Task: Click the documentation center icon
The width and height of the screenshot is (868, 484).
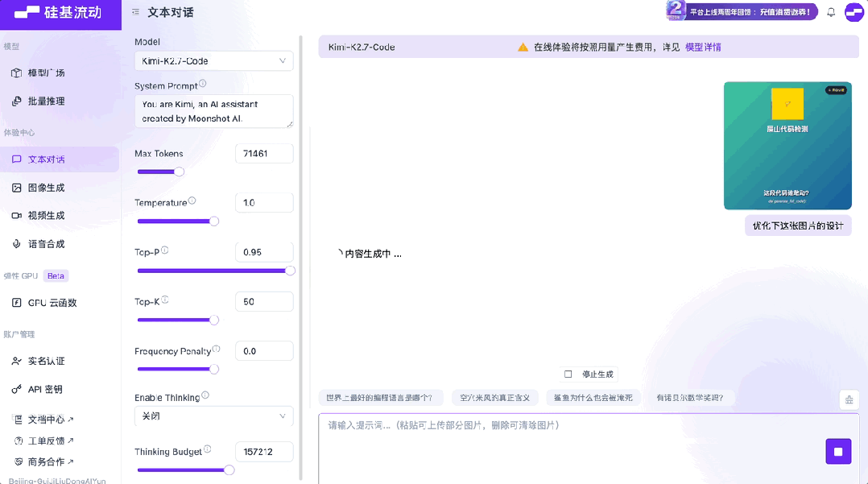Action: pyautogui.click(x=19, y=420)
